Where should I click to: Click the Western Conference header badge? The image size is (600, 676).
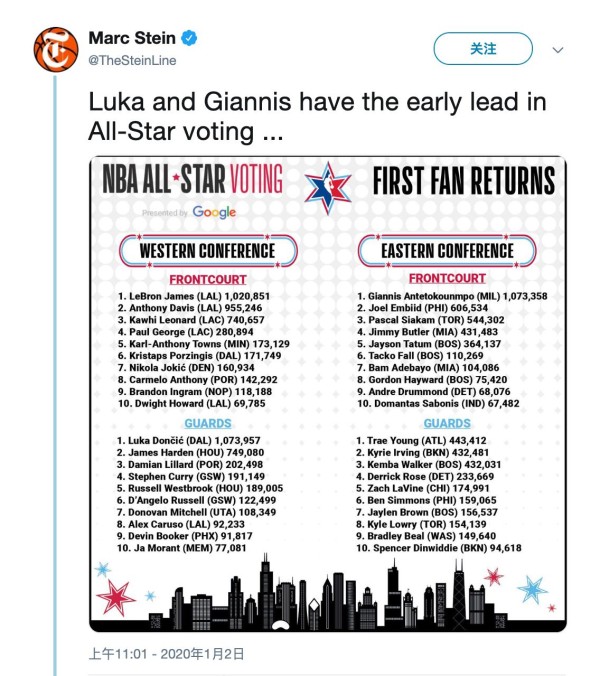pyautogui.click(x=208, y=250)
